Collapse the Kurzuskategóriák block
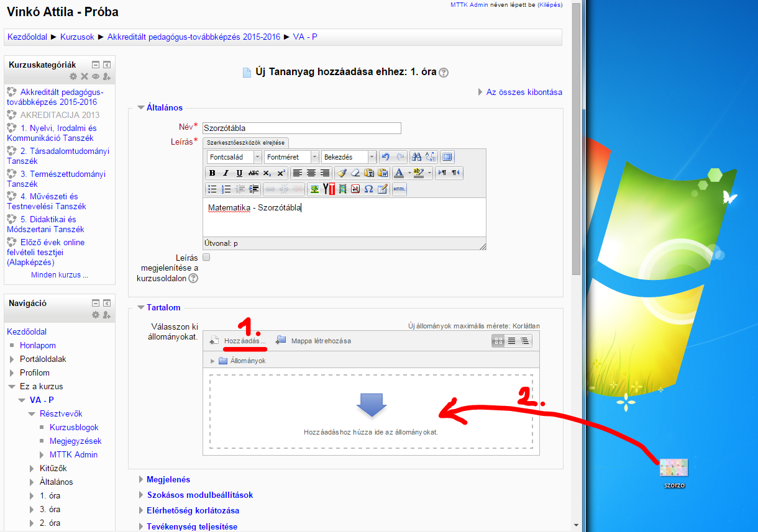 tap(96, 65)
